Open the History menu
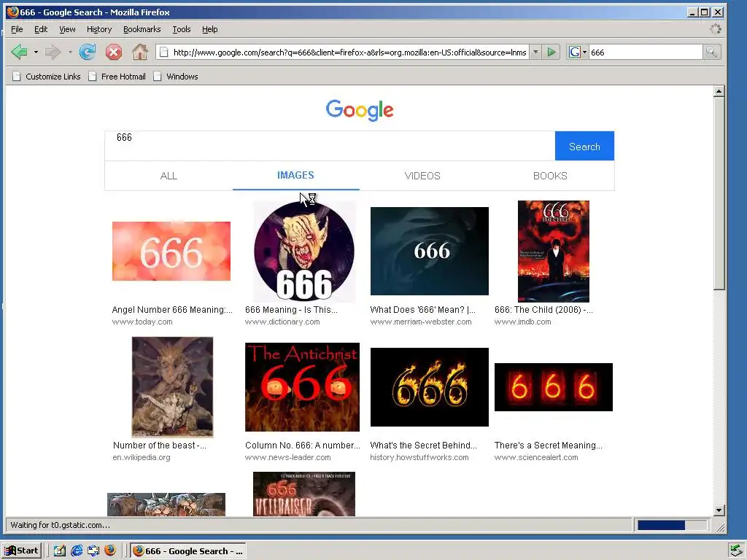 click(99, 29)
